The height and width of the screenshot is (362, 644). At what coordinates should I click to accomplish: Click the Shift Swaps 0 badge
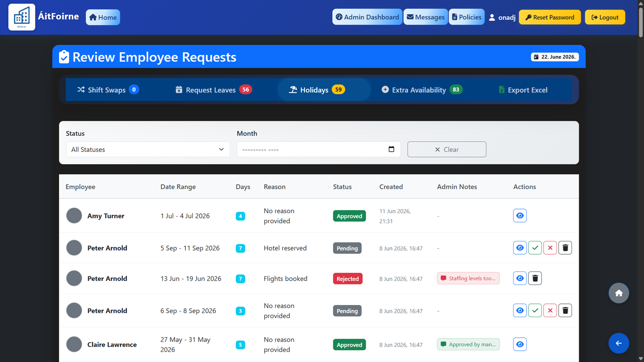(x=134, y=89)
